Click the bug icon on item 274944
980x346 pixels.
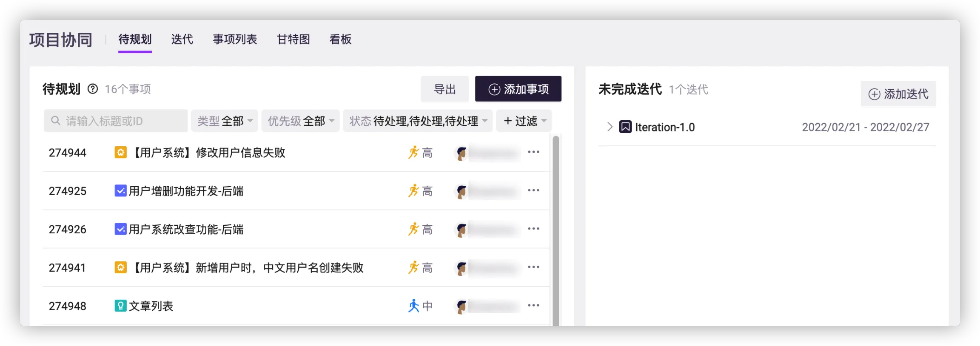(120, 152)
